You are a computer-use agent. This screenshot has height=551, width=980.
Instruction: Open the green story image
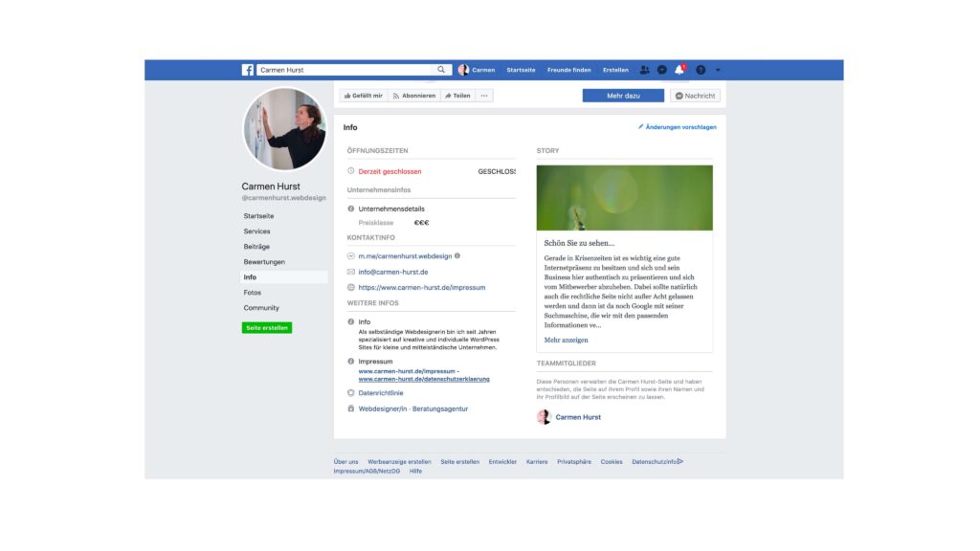coord(624,198)
